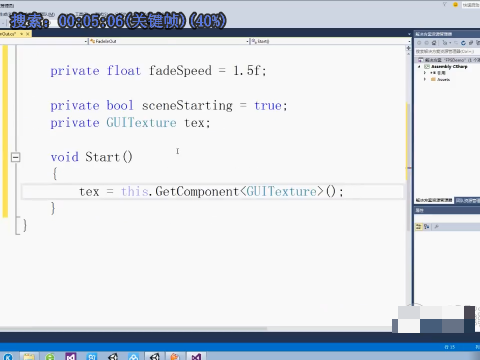The width and height of the screenshot is (480, 360).
Task: Open the first Unity taskbar icon
Action: [113, 356]
